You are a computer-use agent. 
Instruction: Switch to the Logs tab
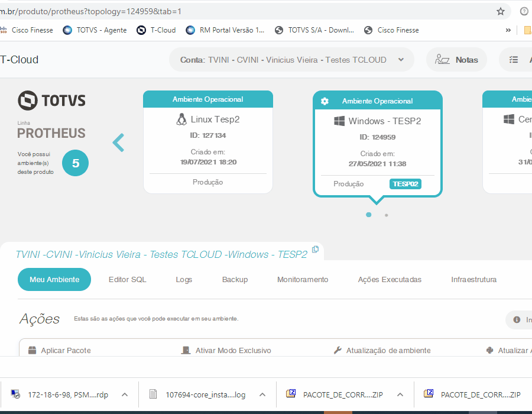pyautogui.click(x=184, y=280)
